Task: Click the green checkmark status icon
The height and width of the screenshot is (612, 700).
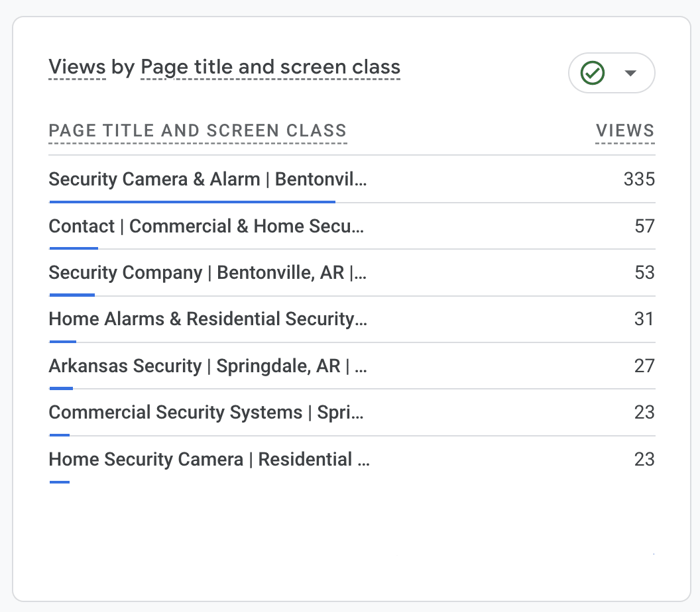Action: click(592, 73)
